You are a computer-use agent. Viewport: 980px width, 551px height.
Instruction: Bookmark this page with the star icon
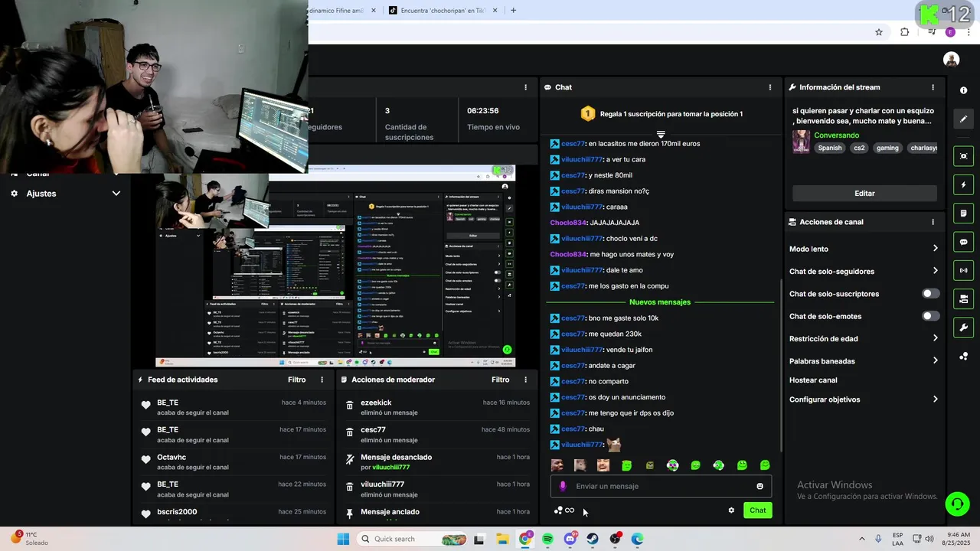point(879,32)
